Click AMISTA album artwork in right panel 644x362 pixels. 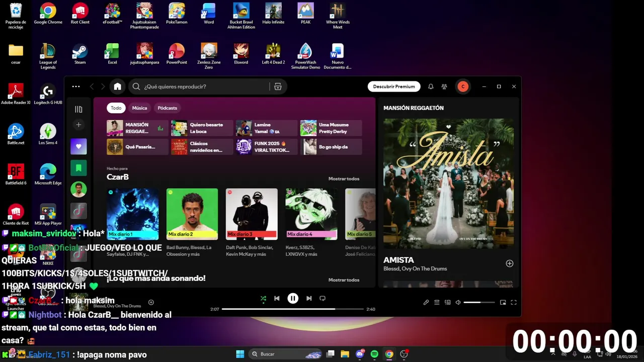click(448, 184)
